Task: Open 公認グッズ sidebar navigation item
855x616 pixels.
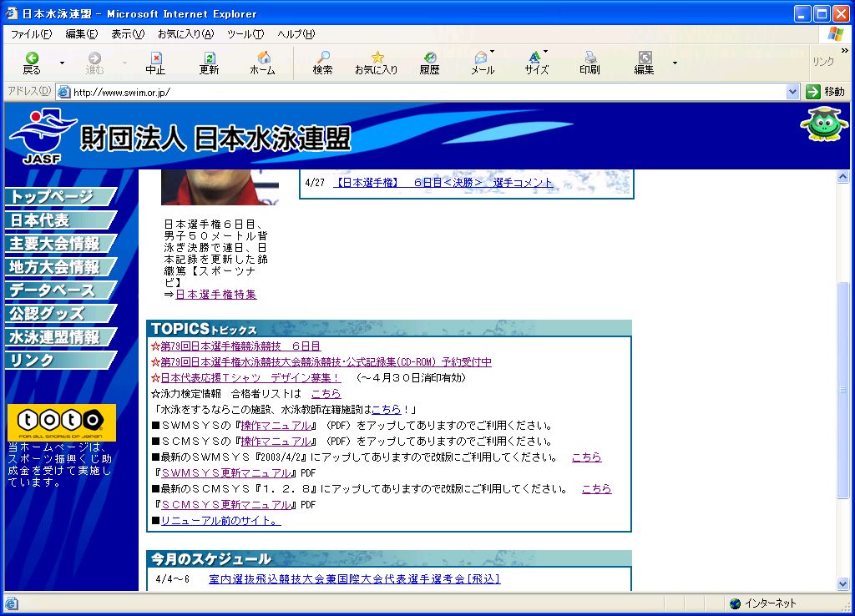Action: (60, 314)
